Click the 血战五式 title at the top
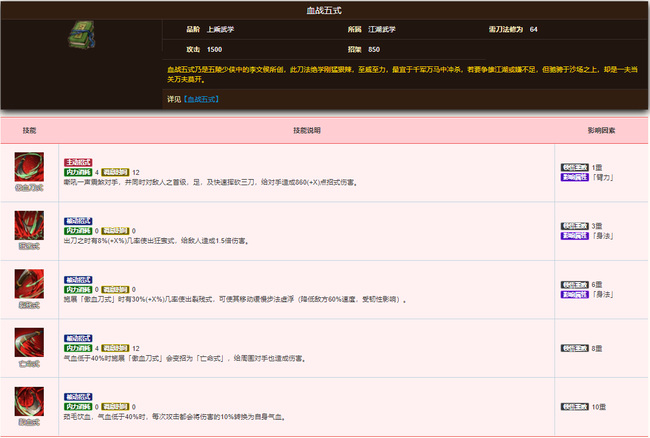This screenshot has height=438, width=650. [x=324, y=10]
